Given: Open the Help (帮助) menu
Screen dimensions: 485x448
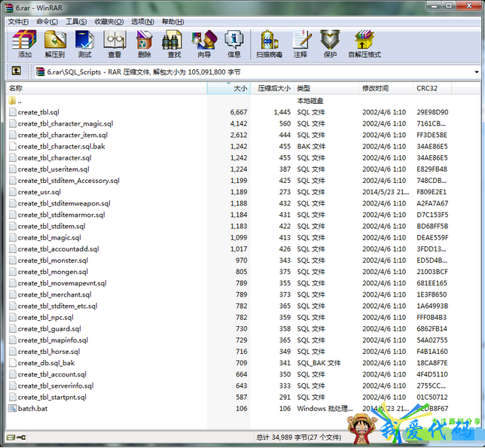Looking at the screenshot, I should click(x=173, y=22).
